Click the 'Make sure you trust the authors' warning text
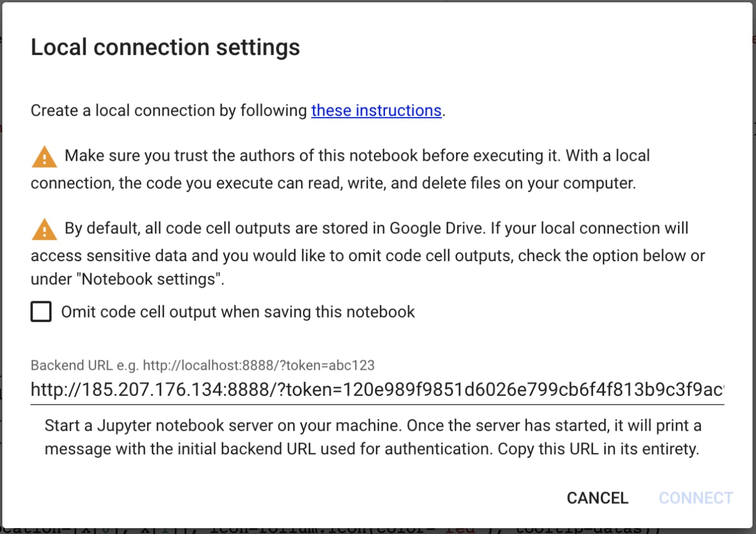 click(340, 170)
